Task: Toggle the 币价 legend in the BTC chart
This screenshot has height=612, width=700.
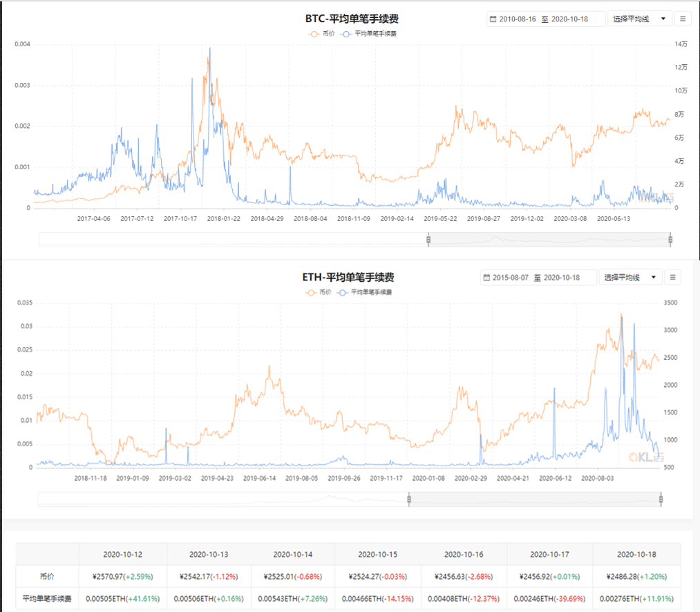Action: coord(321,33)
